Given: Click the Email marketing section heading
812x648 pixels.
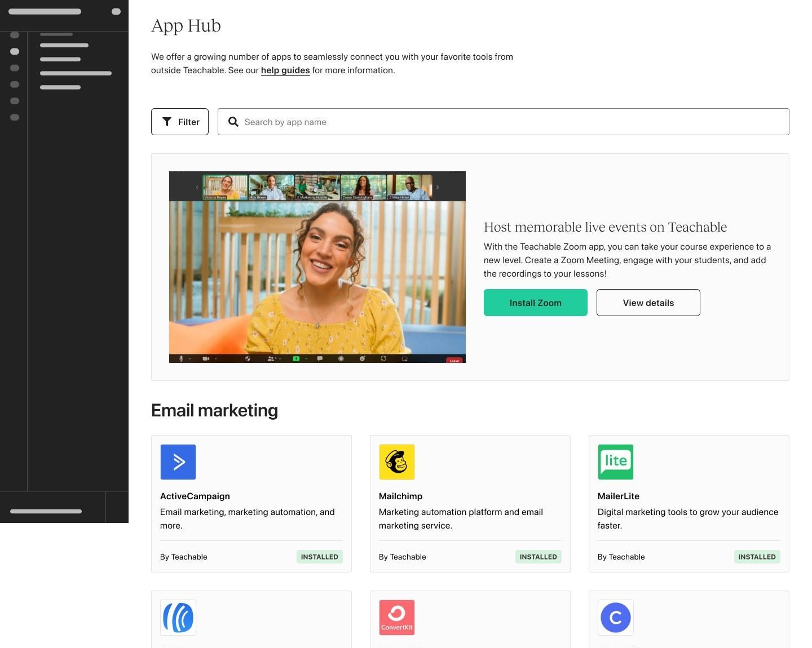Looking at the screenshot, I should (x=215, y=410).
